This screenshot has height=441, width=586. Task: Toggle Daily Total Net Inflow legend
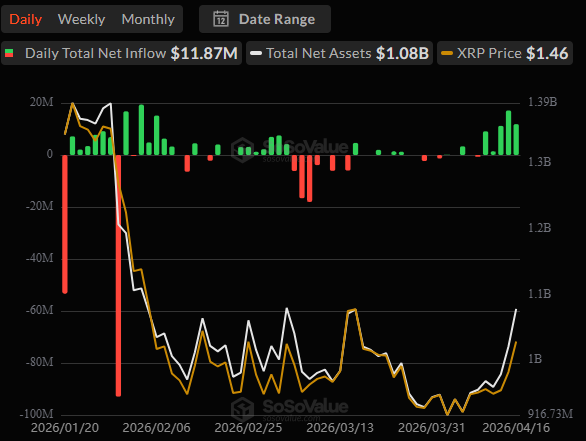[121, 53]
